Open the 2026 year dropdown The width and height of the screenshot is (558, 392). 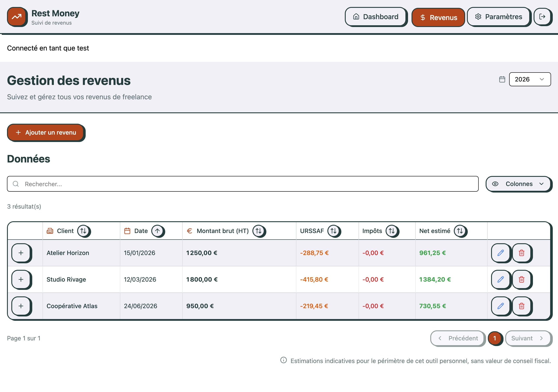530,79
